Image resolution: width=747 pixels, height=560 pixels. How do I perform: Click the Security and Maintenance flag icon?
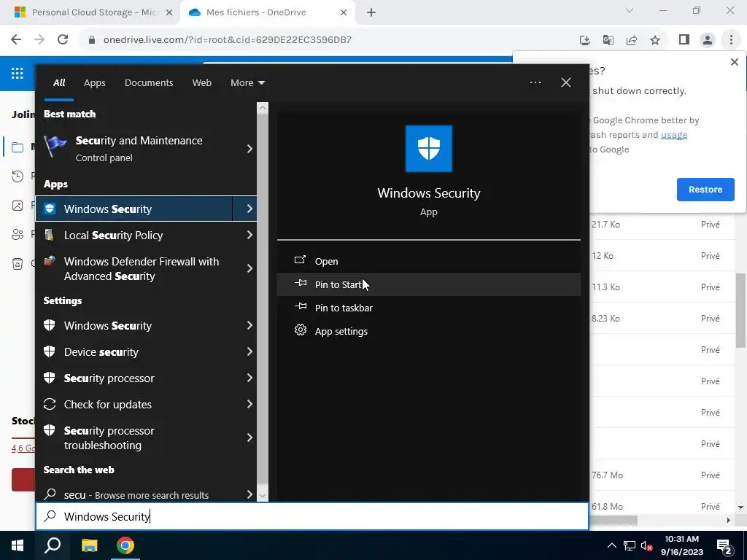[55, 146]
